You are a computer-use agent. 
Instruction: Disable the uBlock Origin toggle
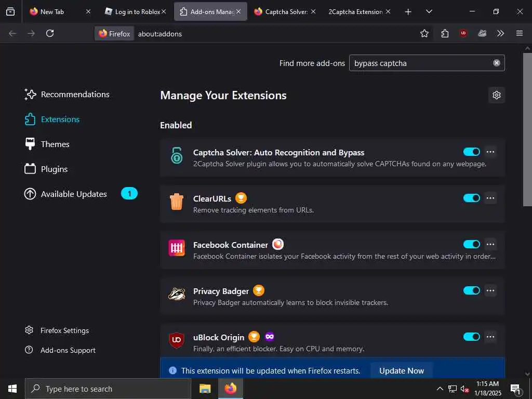click(x=472, y=337)
